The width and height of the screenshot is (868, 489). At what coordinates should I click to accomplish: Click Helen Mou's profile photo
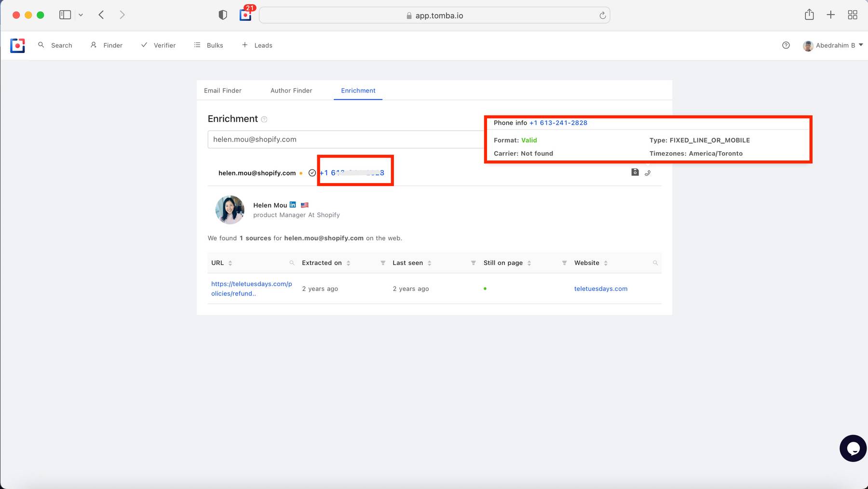pos(230,210)
